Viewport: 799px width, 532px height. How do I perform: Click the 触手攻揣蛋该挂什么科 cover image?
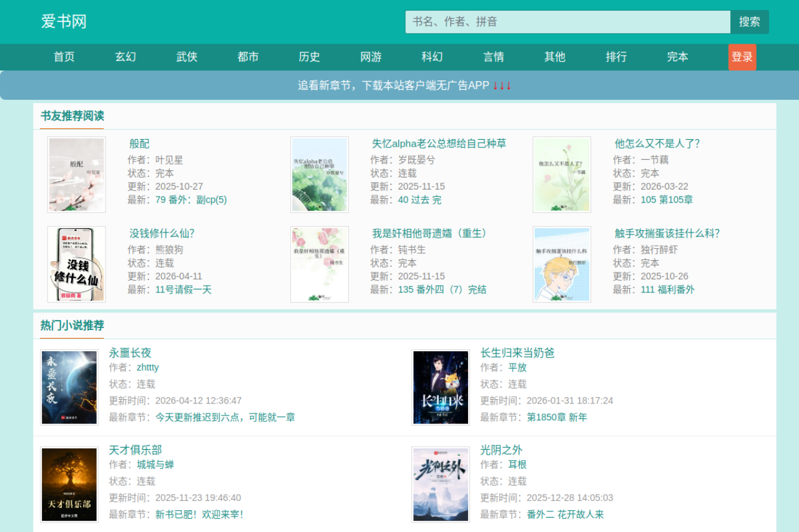coord(561,264)
